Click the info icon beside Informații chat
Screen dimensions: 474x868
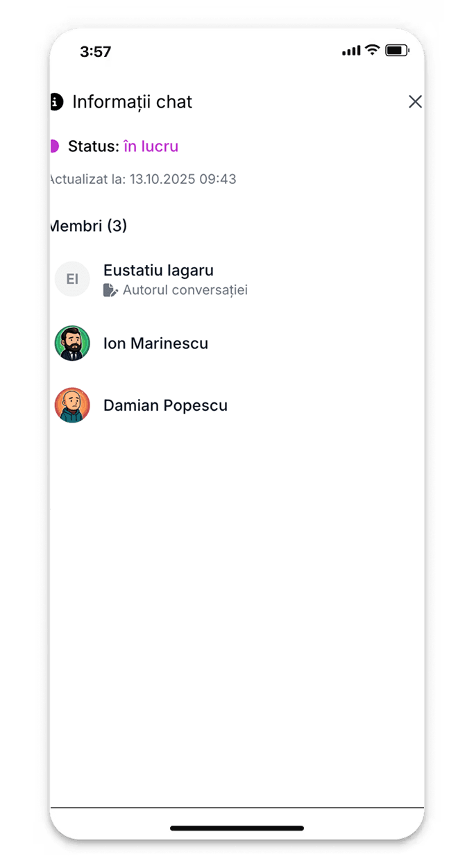click(56, 102)
